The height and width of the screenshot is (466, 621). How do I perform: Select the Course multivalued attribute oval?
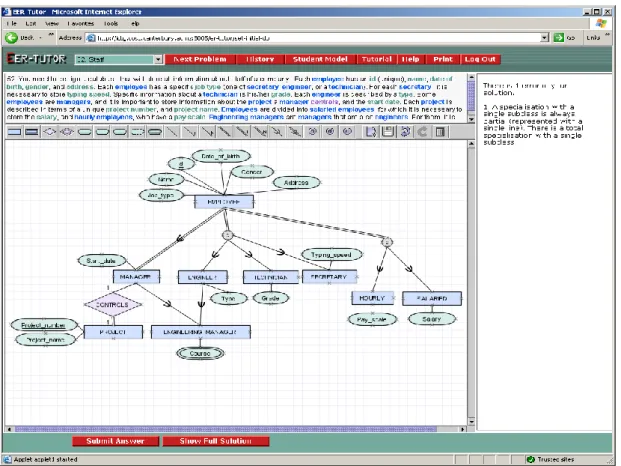click(x=200, y=353)
